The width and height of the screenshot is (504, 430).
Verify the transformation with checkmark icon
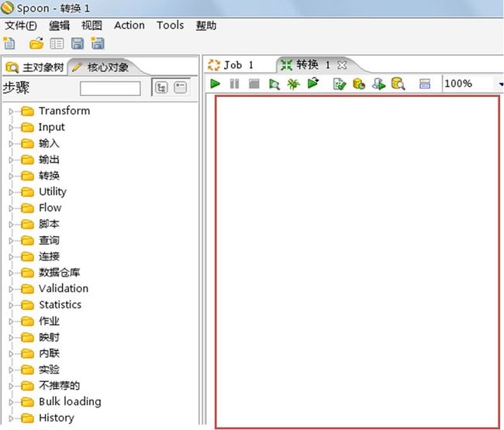(x=340, y=84)
